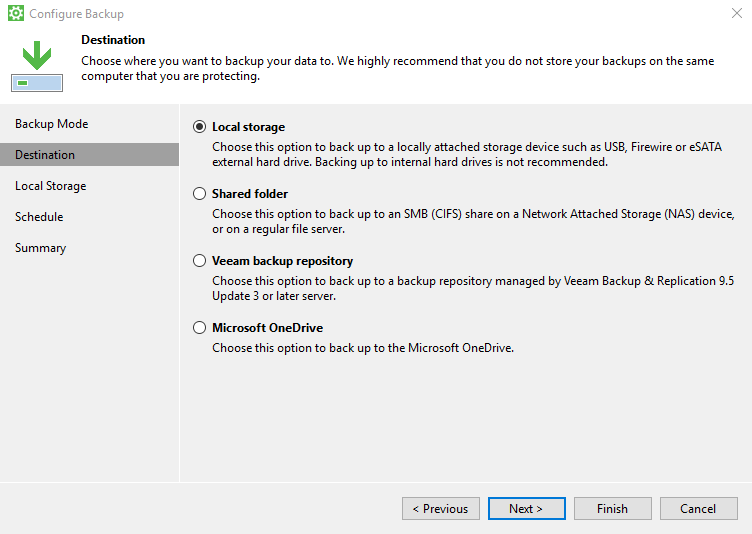Close the Configure Backup window

(737, 14)
